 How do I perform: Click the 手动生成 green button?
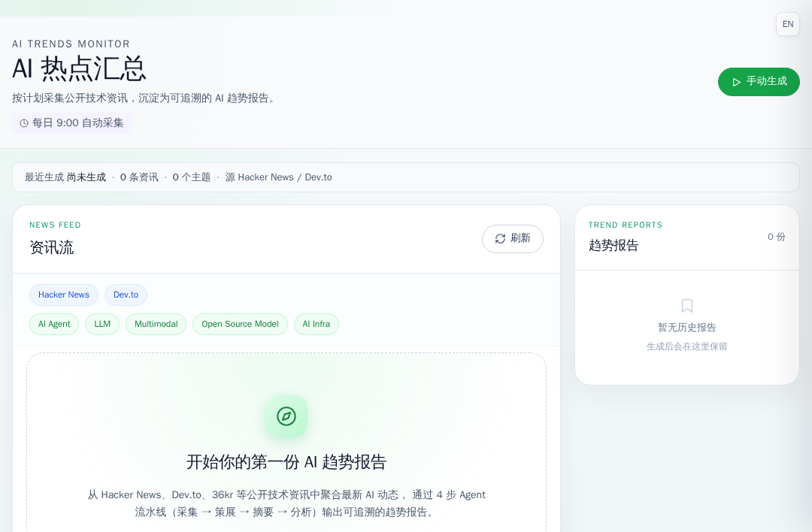[x=759, y=82]
